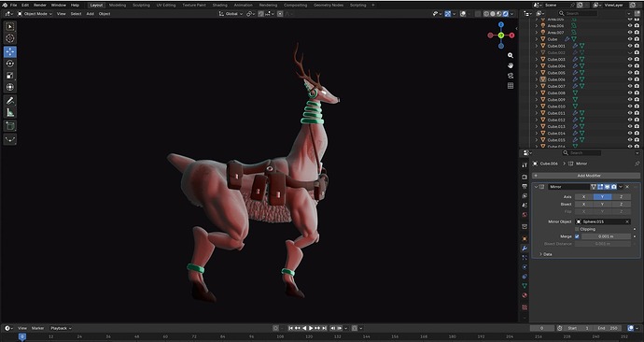Viewport: 644px width, 342px height.
Task: Switch to the Sculpting workspace tab
Action: (x=141, y=5)
